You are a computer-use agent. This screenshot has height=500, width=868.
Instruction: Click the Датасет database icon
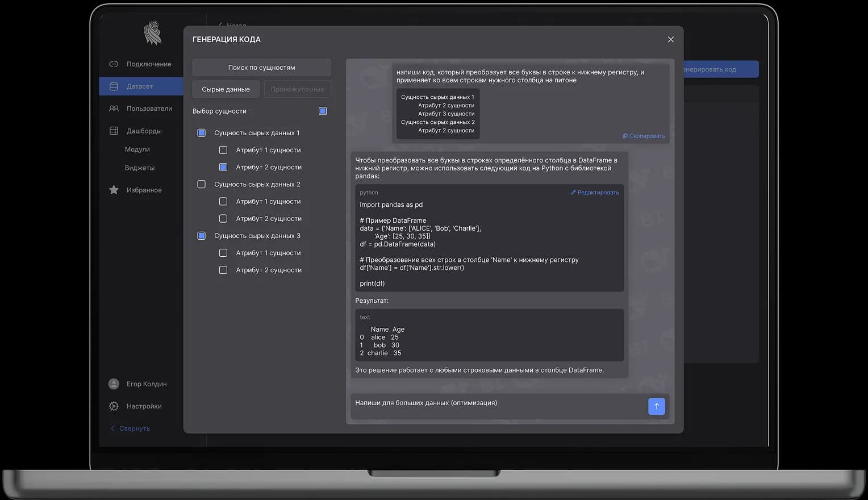114,86
